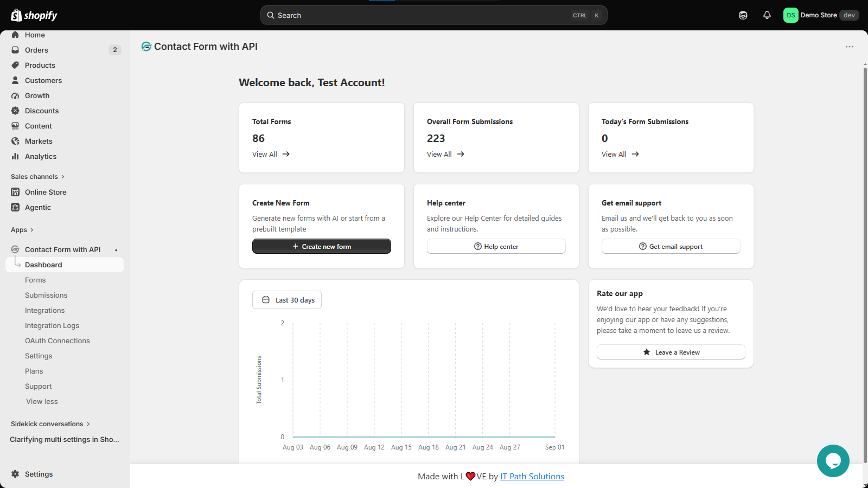
Task: Click View All under Today's Form Submissions
Action: pos(614,155)
